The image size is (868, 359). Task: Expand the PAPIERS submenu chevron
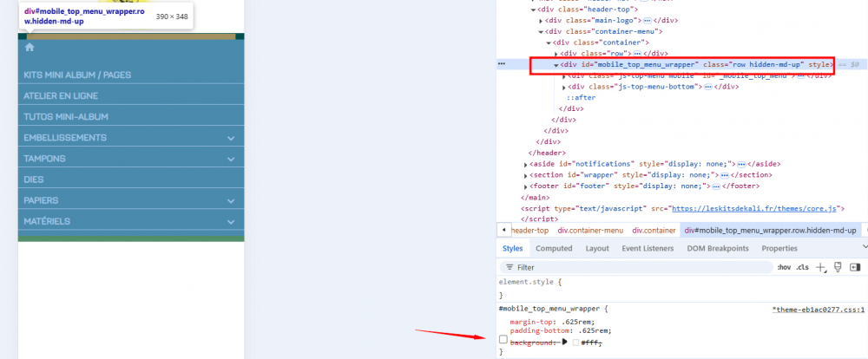(x=231, y=200)
